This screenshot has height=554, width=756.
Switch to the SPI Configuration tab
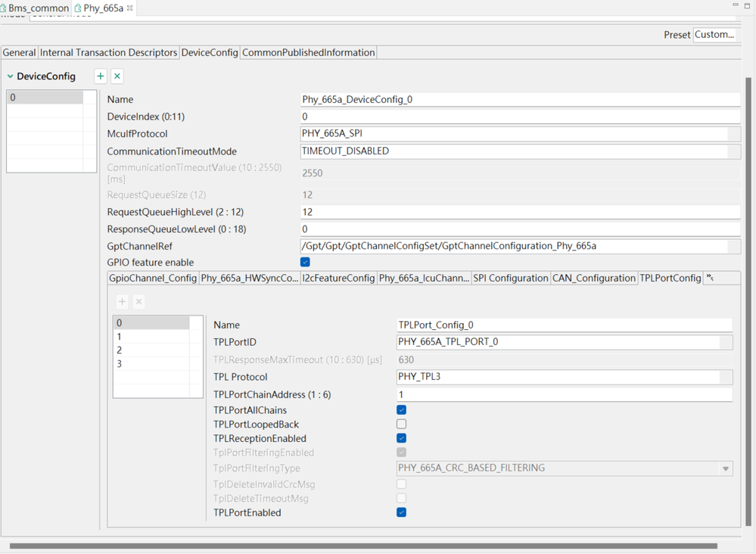pos(511,279)
